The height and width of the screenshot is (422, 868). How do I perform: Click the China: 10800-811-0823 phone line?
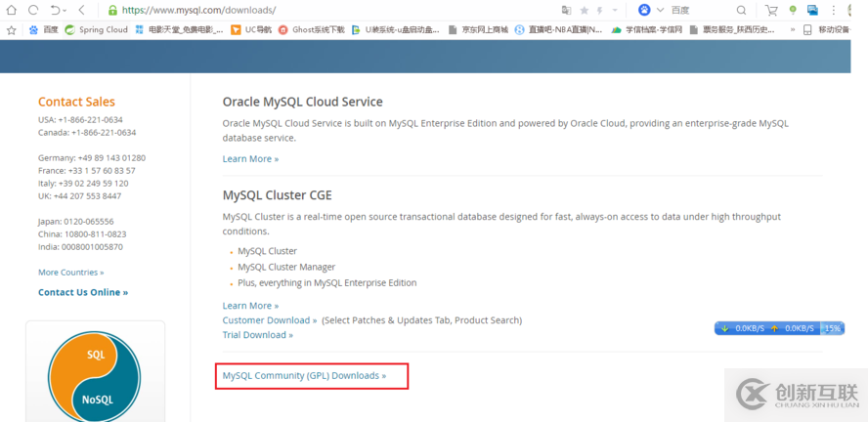82,233
